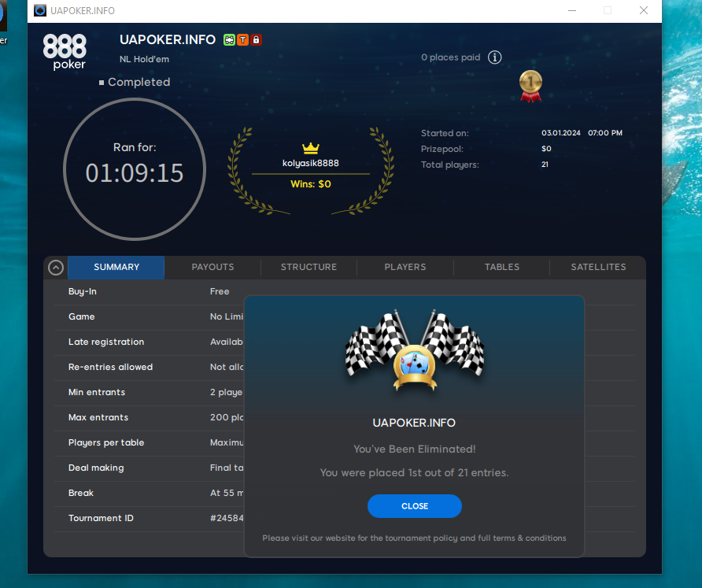Open the info icon beside places paid
This screenshot has width=702, height=588.
coord(495,57)
